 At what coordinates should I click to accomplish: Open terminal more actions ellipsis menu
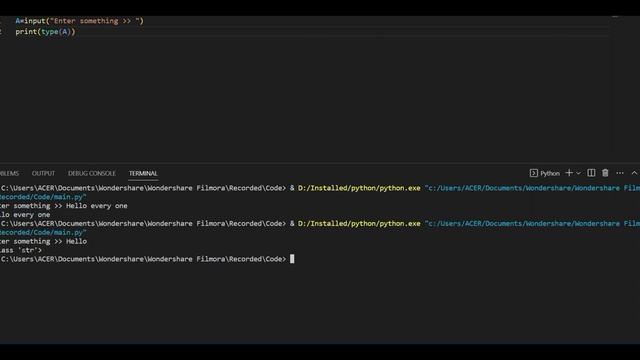tap(620, 173)
